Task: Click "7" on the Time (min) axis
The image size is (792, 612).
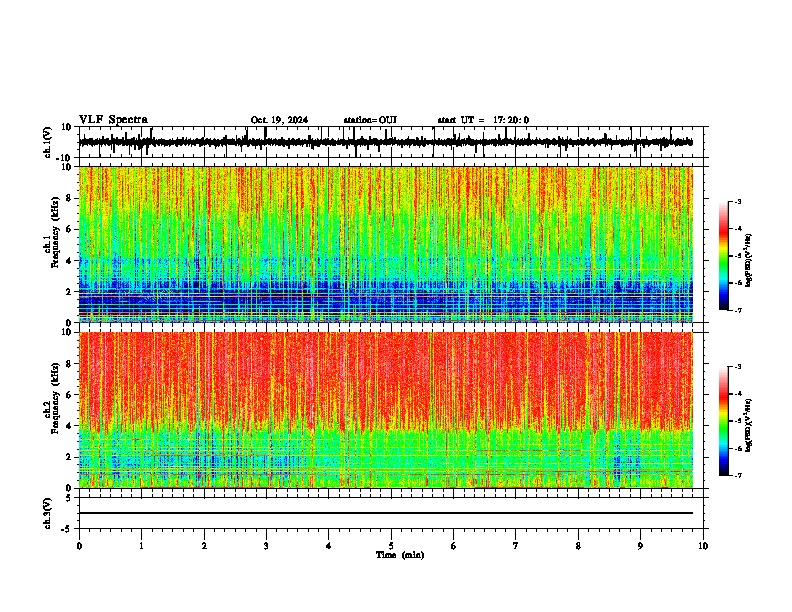Action: [x=516, y=546]
